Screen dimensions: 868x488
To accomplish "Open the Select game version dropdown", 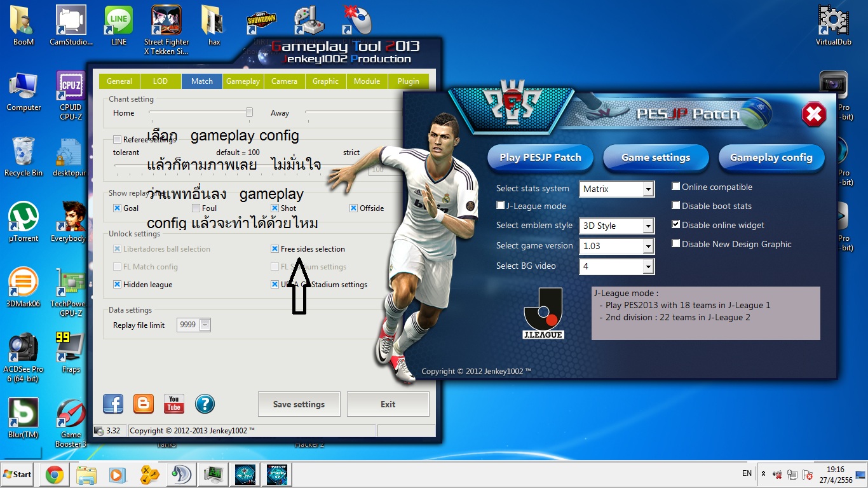I will tap(617, 246).
